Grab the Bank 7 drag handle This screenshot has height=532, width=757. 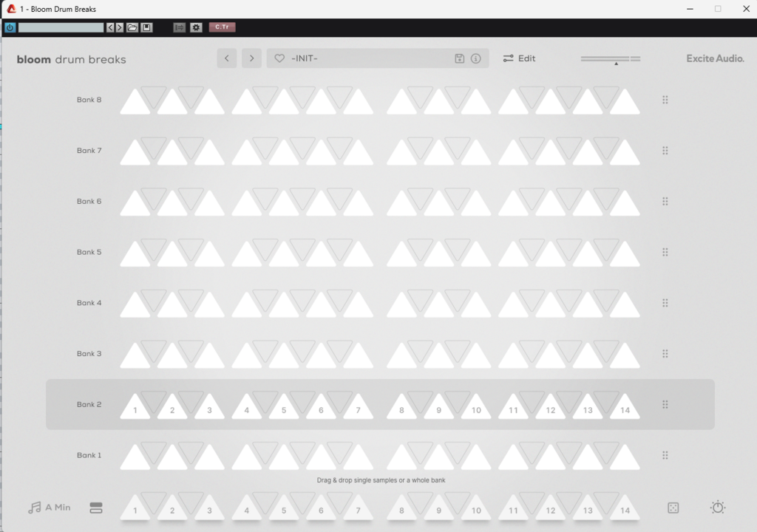point(665,151)
